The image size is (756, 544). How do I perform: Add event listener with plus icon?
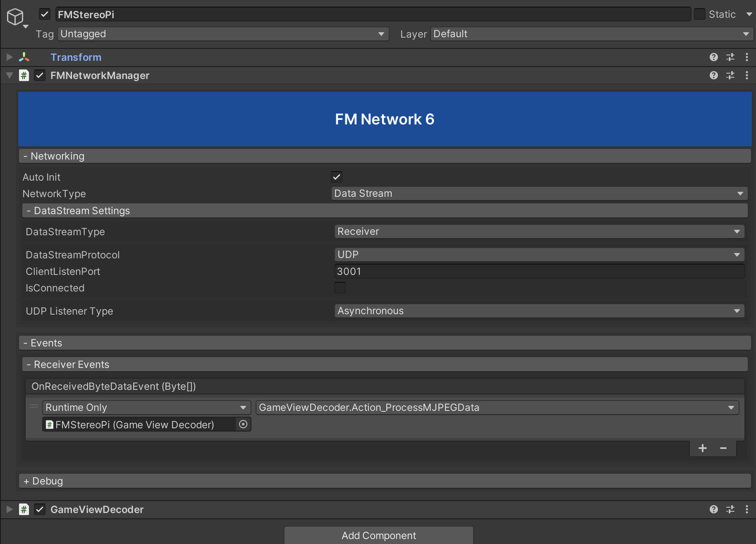coord(702,448)
